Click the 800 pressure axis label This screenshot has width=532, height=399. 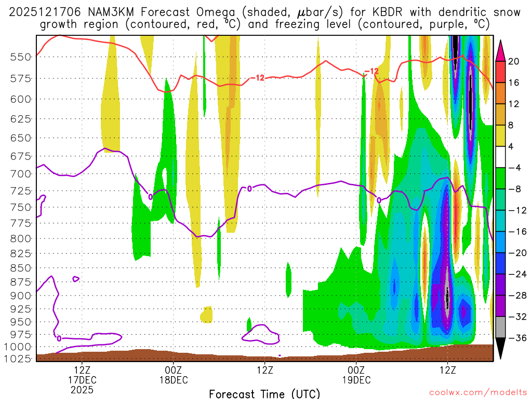coord(21,238)
